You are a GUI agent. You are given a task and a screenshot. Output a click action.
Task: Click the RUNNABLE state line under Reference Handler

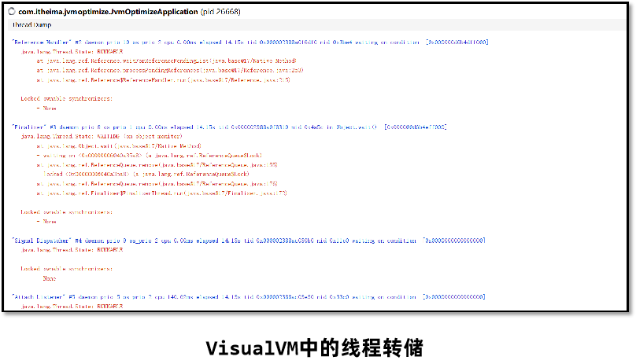coord(72,50)
